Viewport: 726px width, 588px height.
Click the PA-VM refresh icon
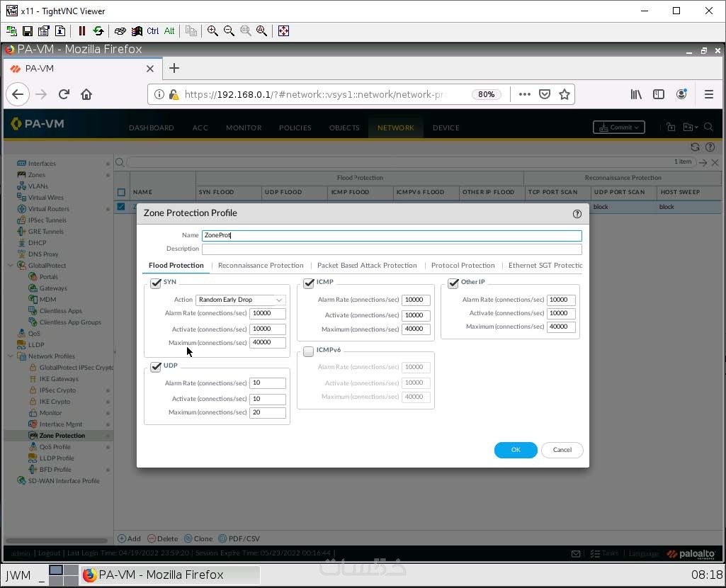click(695, 147)
